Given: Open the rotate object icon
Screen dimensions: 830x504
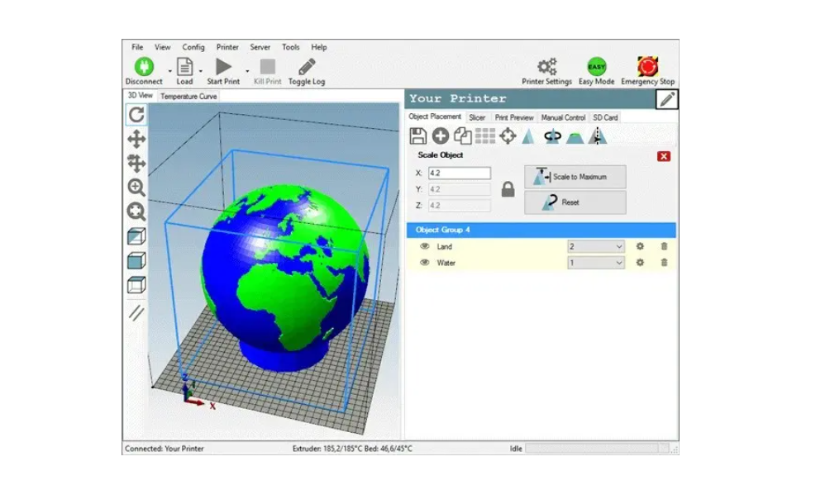Looking at the screenshot, I should (x=552, y=136).
